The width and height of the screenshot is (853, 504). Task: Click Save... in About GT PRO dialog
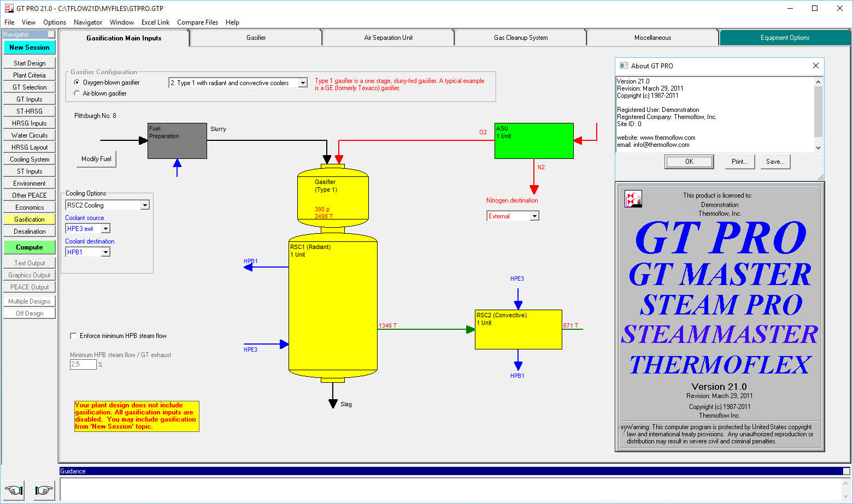[x=775, y=162]
